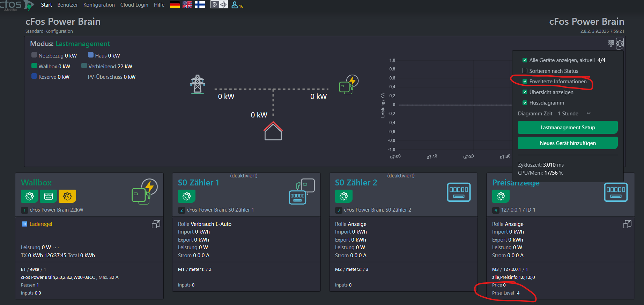
Task: Click the wallbox charger icon in flow diagram
Action: tap(349, 84)
